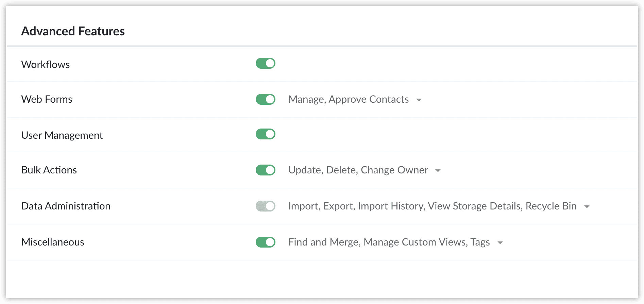The height and width of the screenshot is (304, 644).
Task: Click 'Manage, Approve Contacts' text
Action: pos(349,99)
